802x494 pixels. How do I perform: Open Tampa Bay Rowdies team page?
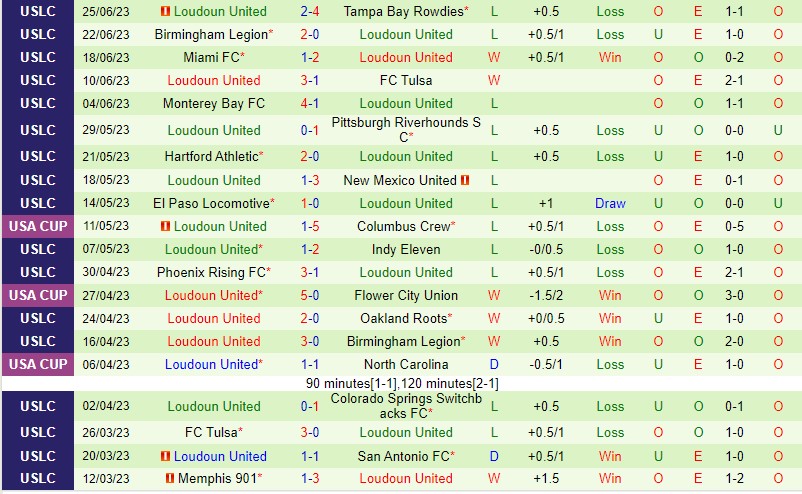coord(404,11)
